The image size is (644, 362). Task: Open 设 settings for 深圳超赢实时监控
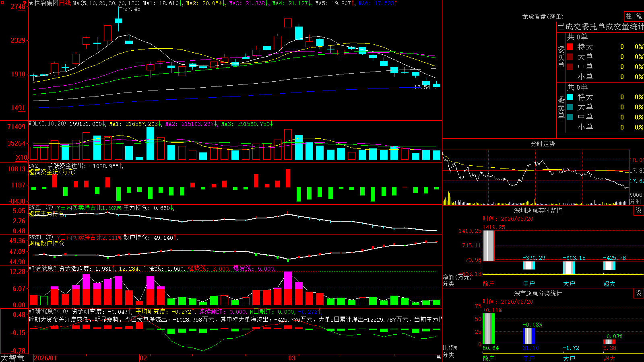coord(639,210)
